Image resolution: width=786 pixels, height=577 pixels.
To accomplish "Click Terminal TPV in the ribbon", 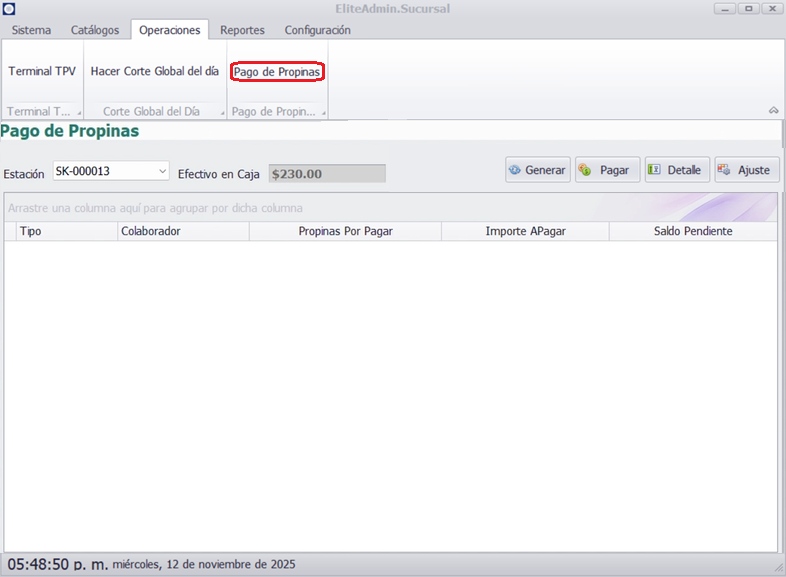I will pos(42,72).
